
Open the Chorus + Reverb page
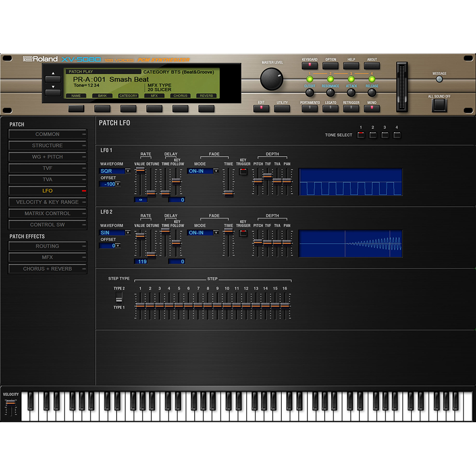click(x=48, y=268)
